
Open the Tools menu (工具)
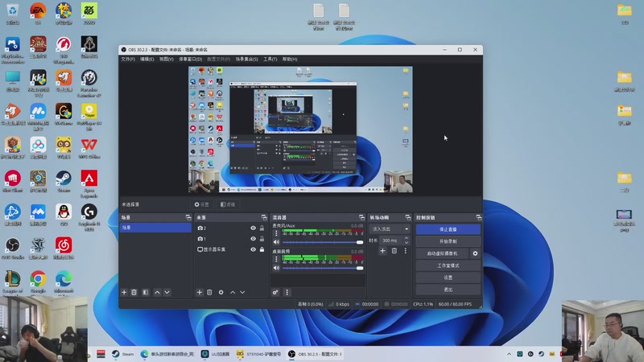point(270,59)
